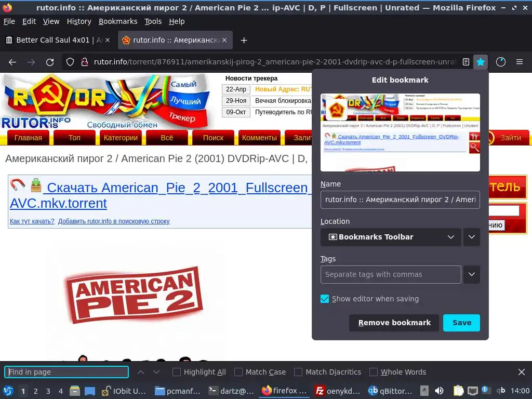Viewport: 532px width, 399px height.
Task: Save the bookmark
Action: [461, 323]
